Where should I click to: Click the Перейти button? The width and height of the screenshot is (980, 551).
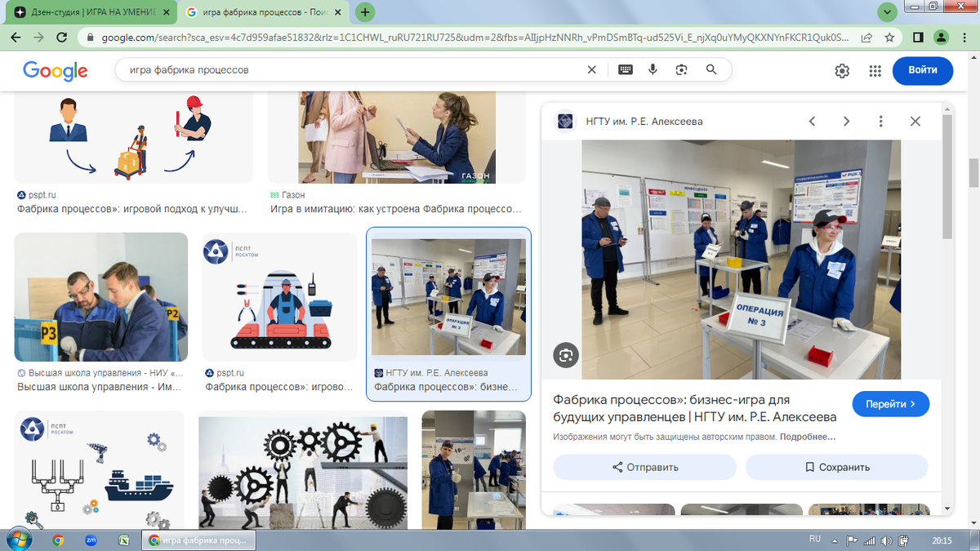[891, 404]
